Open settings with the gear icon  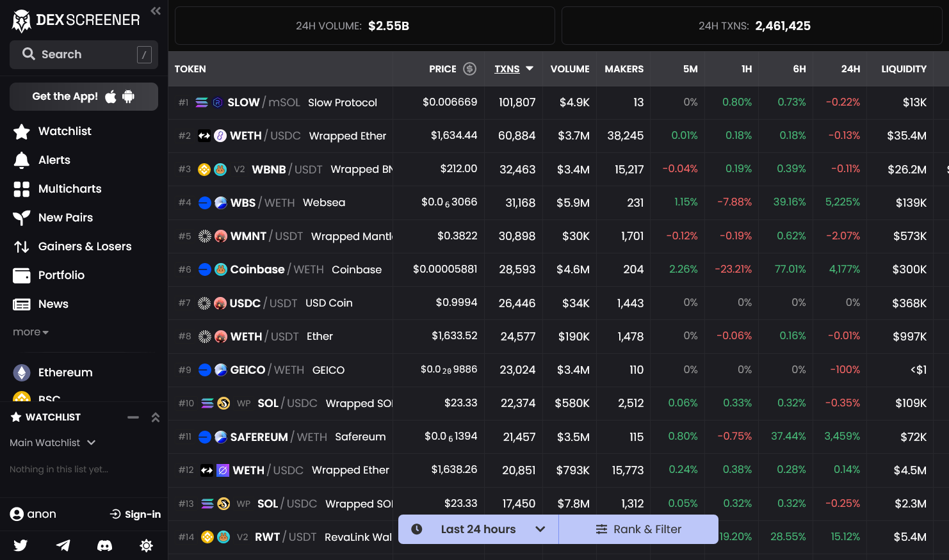pos(146,545)
